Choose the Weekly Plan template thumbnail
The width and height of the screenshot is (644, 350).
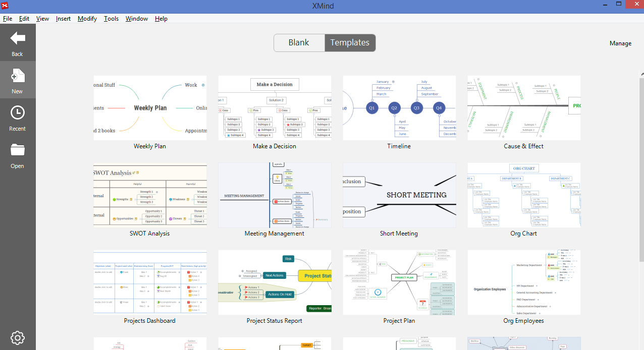tap(150, 108)
